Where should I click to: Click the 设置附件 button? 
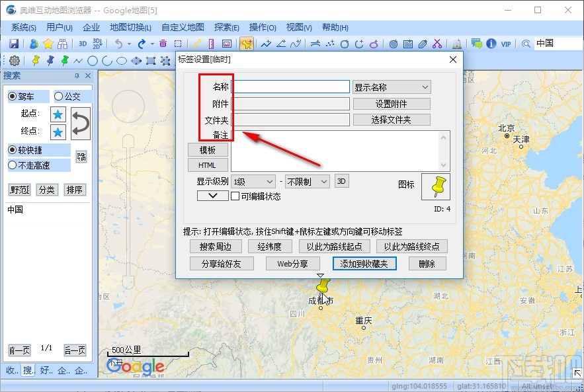click(392, 104)
